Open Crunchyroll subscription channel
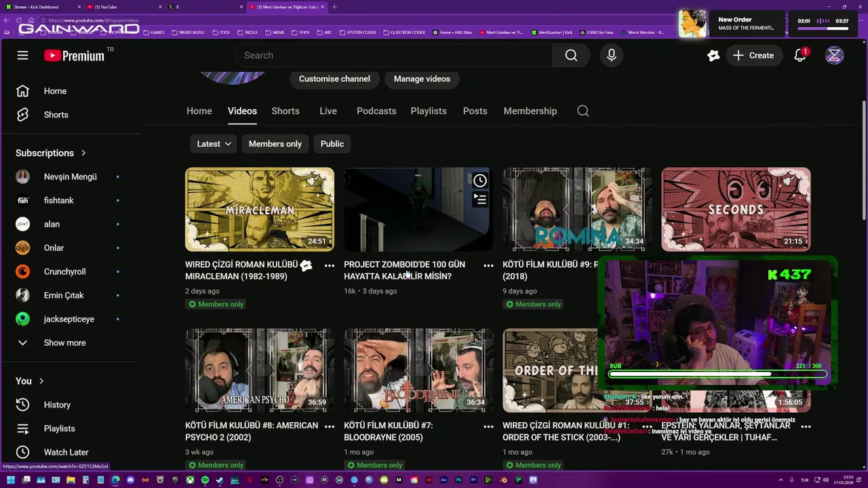This screenshot has height=488, width=868. tap(71, 272)
